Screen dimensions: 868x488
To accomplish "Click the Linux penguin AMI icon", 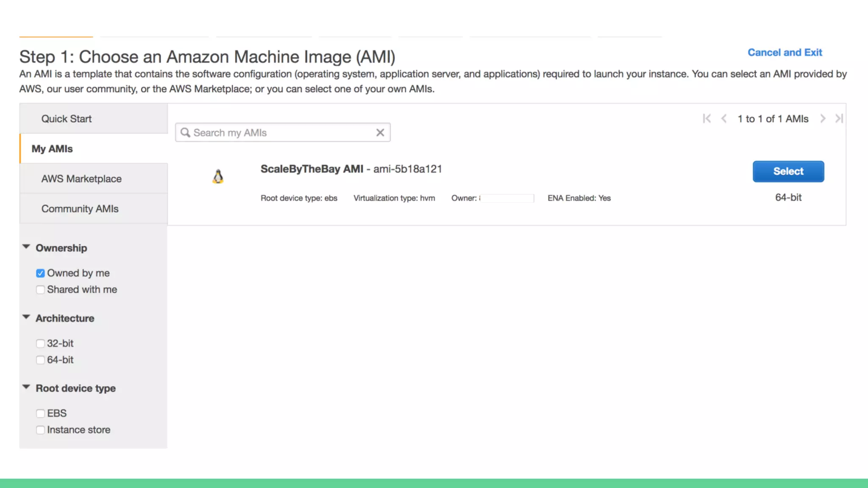I will point(218,176).
